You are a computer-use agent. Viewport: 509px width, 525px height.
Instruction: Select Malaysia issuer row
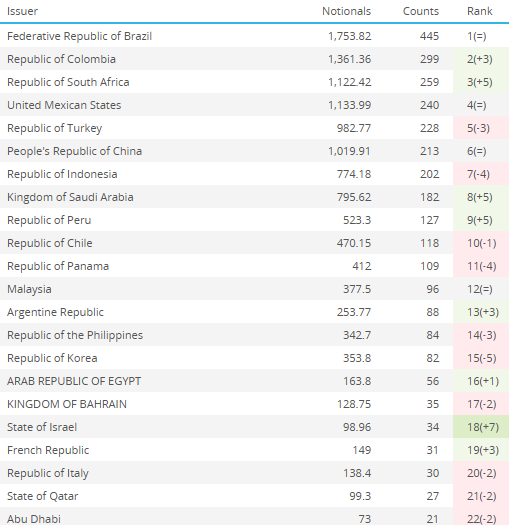(254, 289)
